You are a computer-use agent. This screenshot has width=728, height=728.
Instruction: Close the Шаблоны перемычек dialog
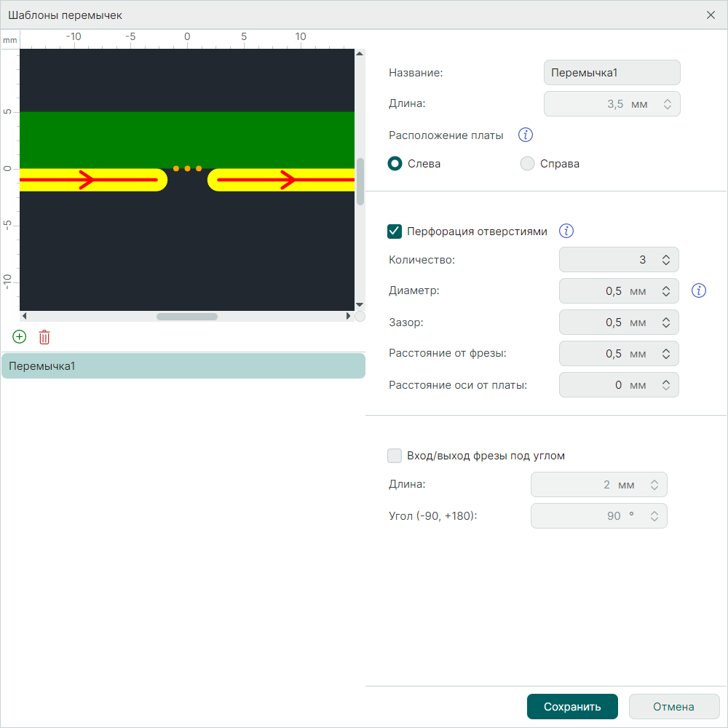pos(711,15)
